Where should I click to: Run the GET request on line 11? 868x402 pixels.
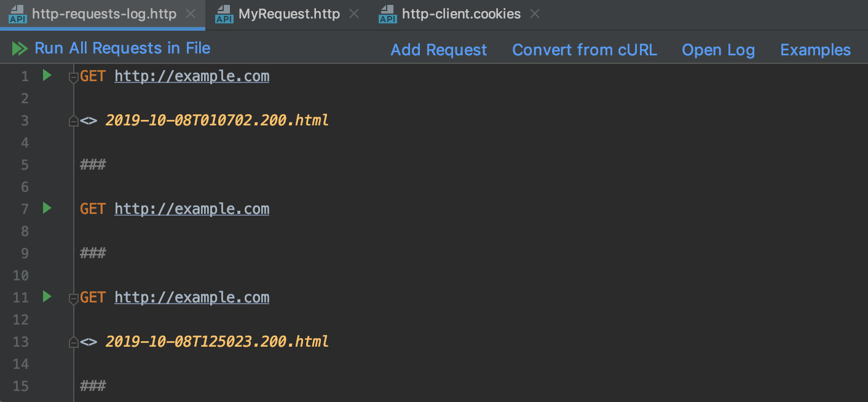pyautogui.click(x=47, y=297)
